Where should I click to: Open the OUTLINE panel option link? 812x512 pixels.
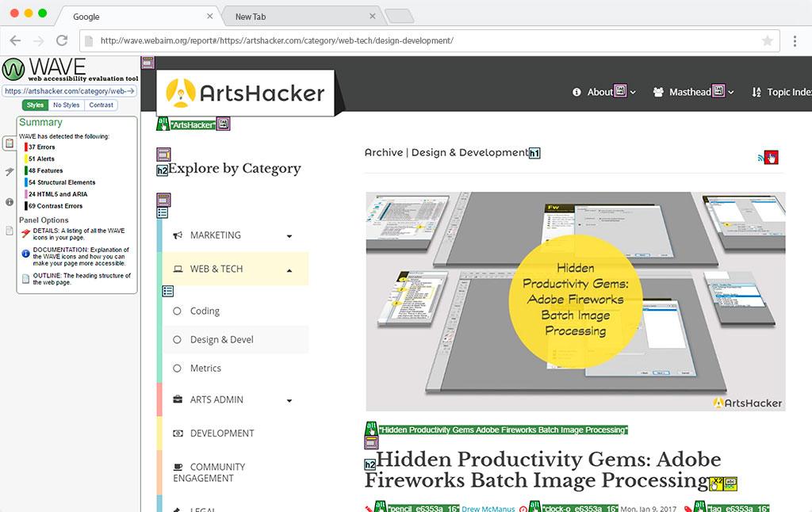pyautogui.click(x=82, y=279)
